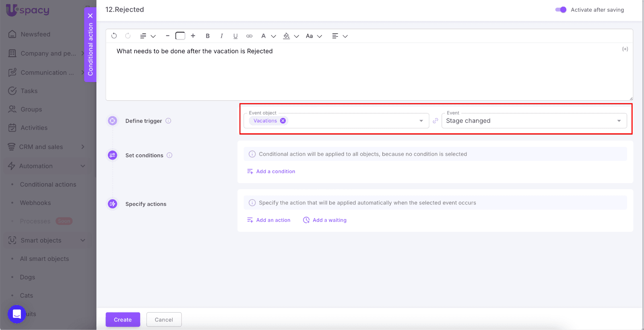Apply bold formatting

pyautogui.click(x=208, y=36)
